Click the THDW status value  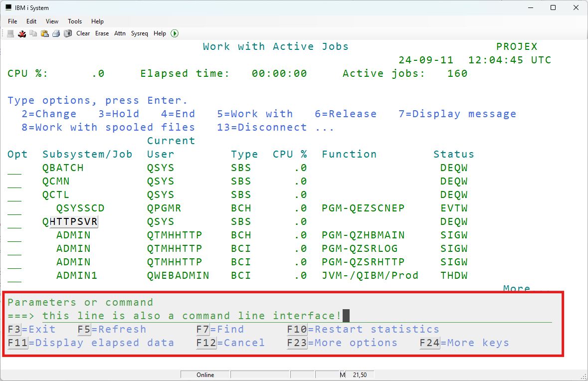click(x=454, y=276)
